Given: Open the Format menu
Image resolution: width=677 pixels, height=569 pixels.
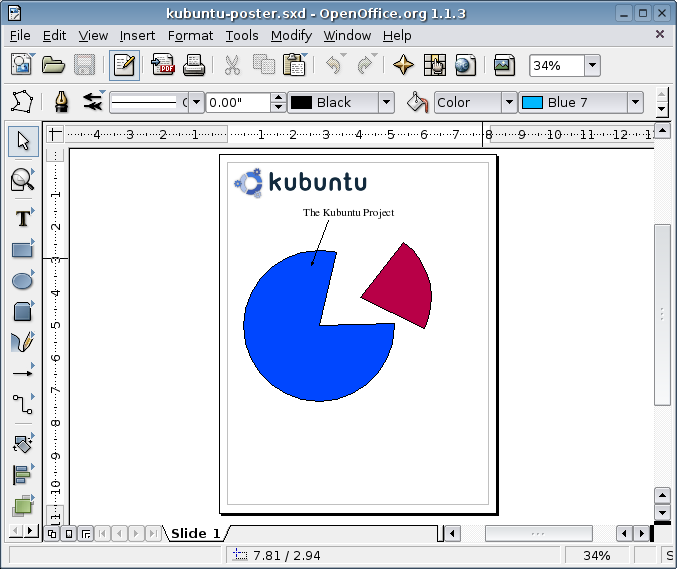Looking at the screenshot, I should pyautogui.click(x=190, y=35).
